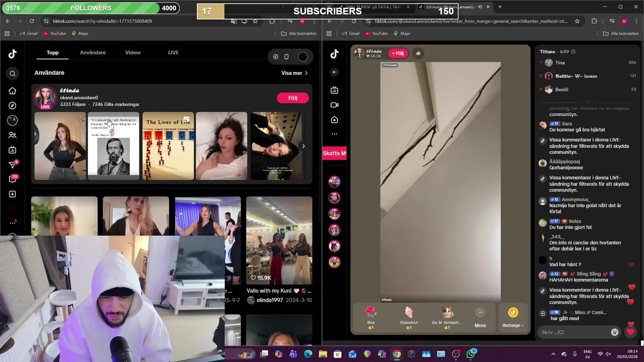Open the YouTube bookmark in right window

tap(376, 34)
